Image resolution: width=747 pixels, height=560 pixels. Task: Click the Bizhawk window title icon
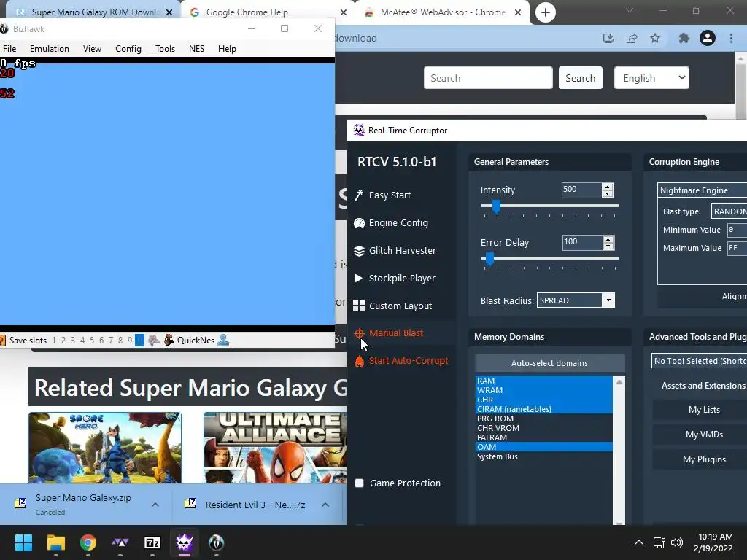tap(4, 29)
